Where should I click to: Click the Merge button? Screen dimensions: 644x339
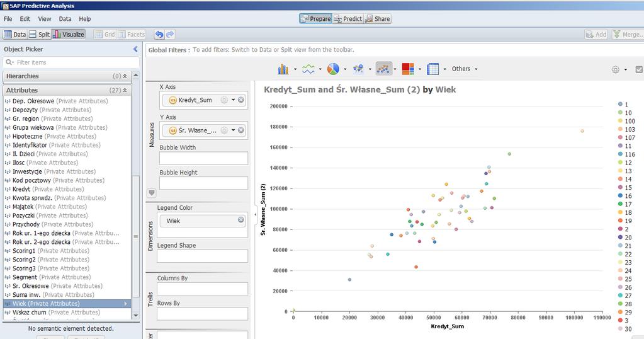pos(628,35)
